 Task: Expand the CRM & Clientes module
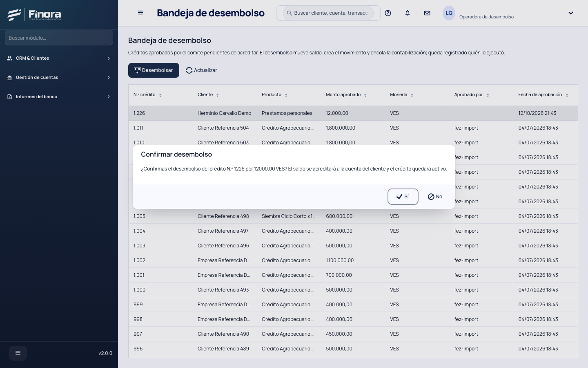[x=59, y=58]
